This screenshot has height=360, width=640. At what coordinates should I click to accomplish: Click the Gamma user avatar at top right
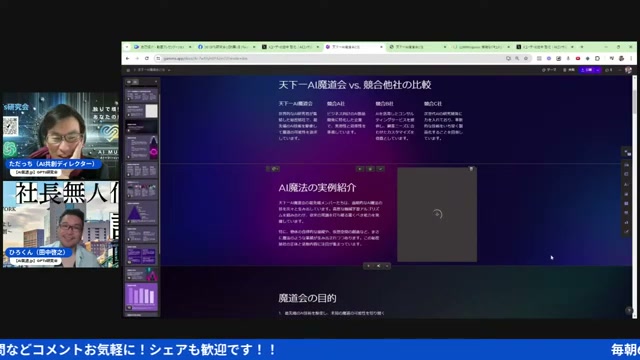pyautogui.click(x=628, y=70)
